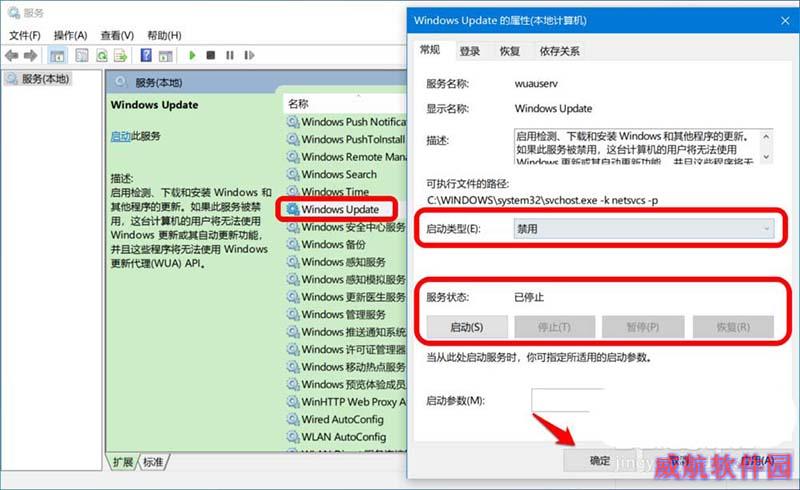Viewport: 800px width, 490px height.
Task: Switch to the 登录 tab in properties
Action: click(470, 51)
